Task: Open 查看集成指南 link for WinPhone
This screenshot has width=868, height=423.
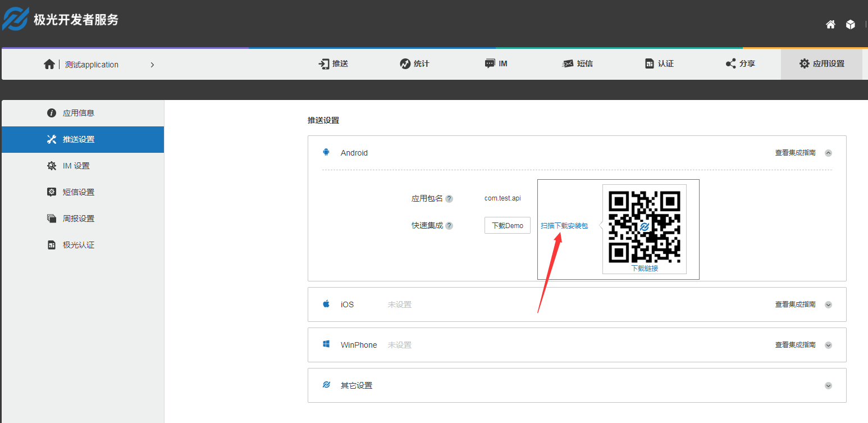Action: pyautogui.click(x=795, y=345)
